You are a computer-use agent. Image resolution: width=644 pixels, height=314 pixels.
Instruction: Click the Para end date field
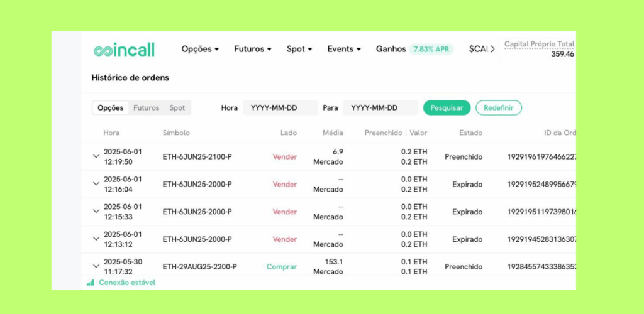click(x=380, y=108)
